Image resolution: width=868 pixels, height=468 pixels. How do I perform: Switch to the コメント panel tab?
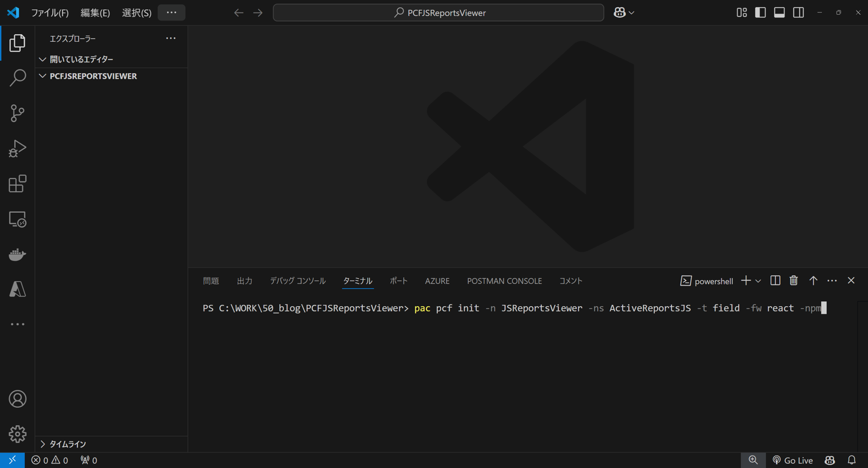coord(571,281)
